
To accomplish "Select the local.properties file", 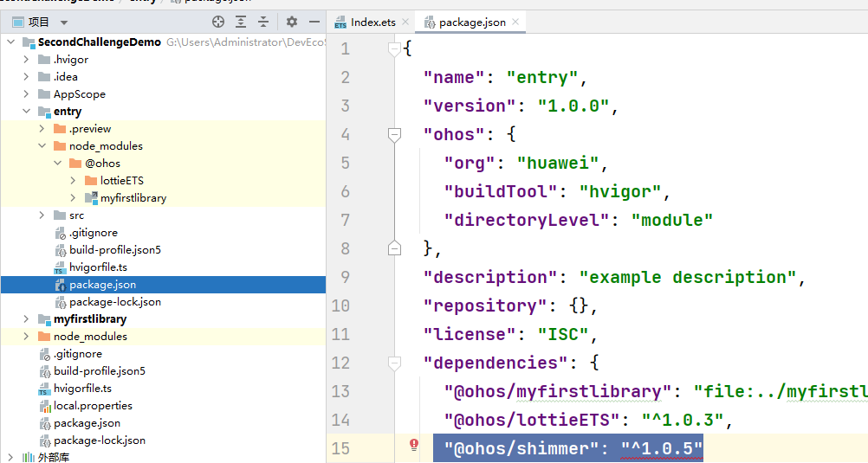I will click(x=93, y=406).
